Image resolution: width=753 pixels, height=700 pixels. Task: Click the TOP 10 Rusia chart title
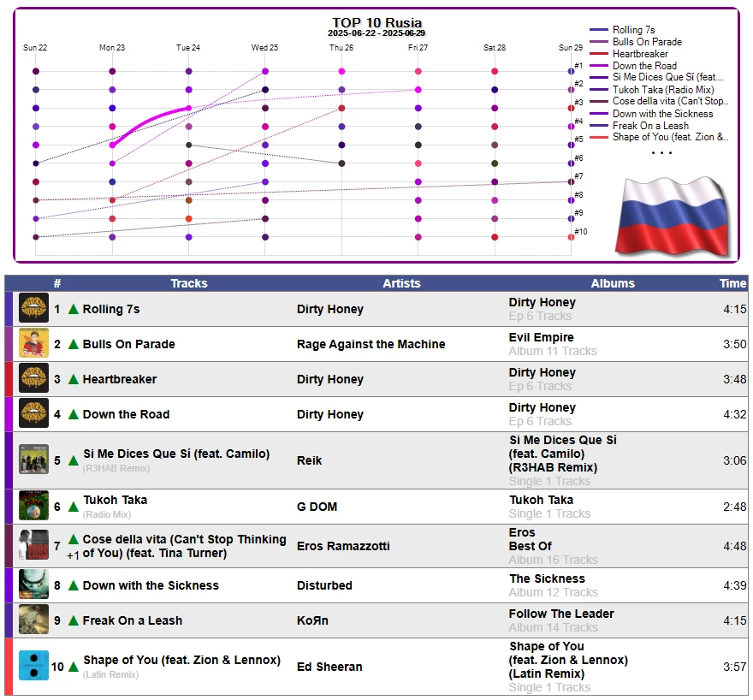377,22
